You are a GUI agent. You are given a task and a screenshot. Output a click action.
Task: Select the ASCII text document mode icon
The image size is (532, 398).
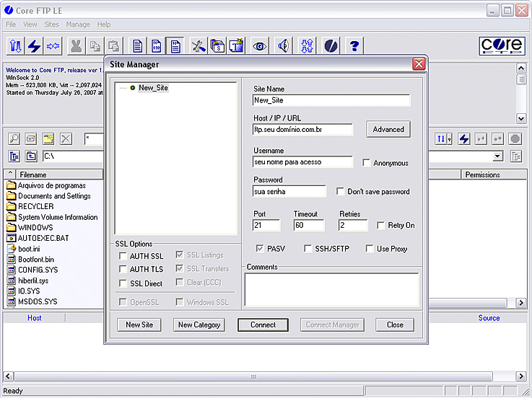click(137, 45)
